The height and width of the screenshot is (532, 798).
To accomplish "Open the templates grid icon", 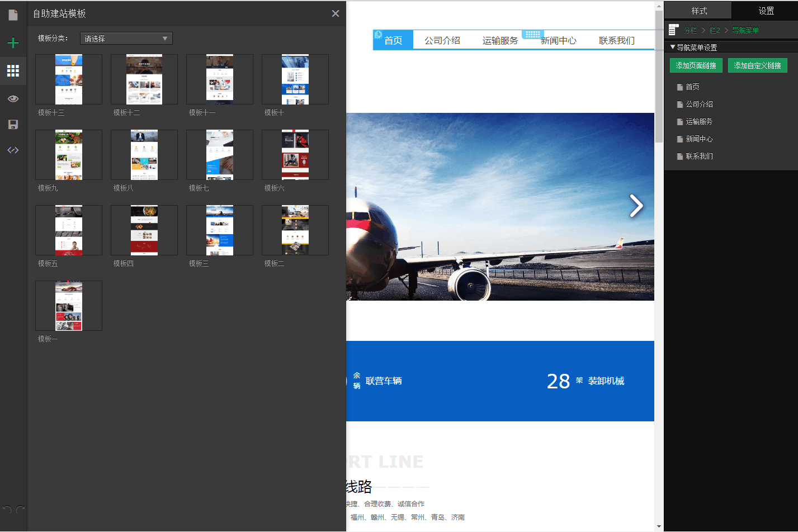I will coord(13,70).
